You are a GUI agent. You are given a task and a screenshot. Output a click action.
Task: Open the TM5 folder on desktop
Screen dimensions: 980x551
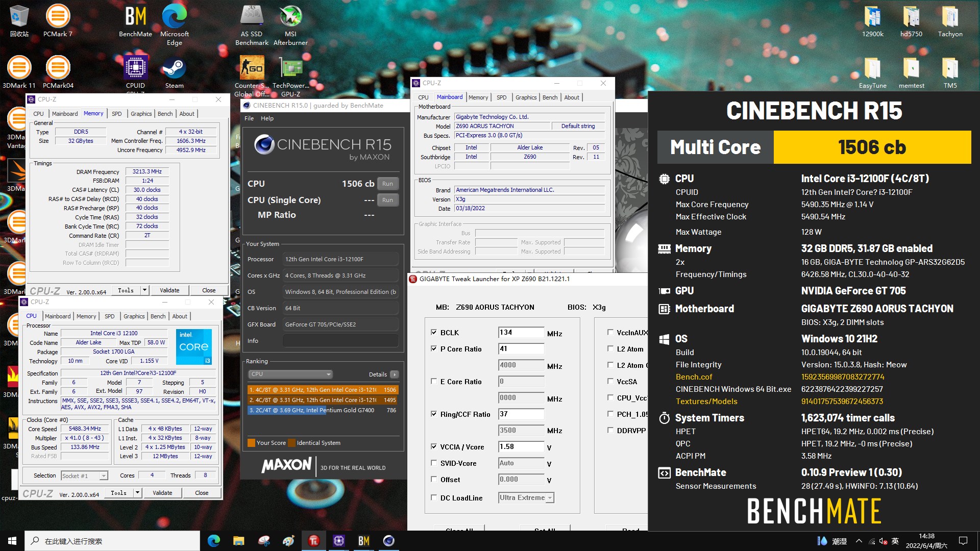[x=950, y=72]
